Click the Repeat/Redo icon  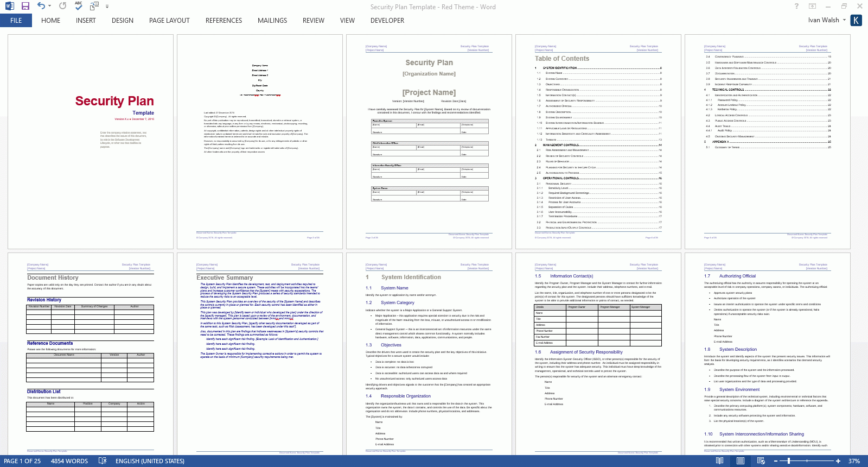coord(63,7)
